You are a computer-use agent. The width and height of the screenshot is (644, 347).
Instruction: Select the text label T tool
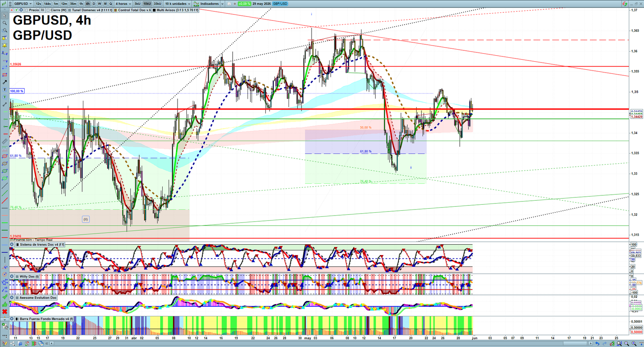4,89
